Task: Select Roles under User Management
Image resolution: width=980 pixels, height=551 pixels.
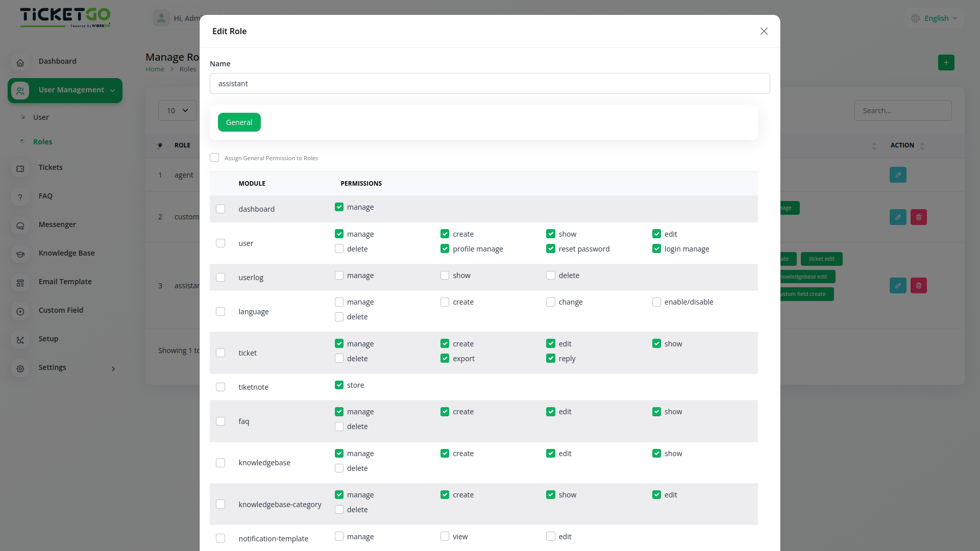Action: 43,141
